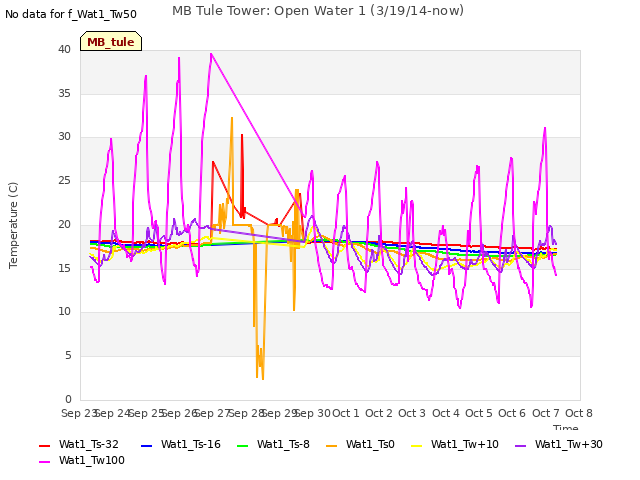The image size is (640, 480).
Task: Click the purple Wat1_Tw+30 legend swatch
Action: (521, 445)
